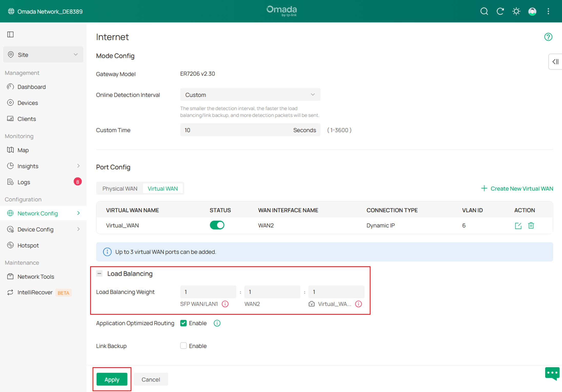The image size is (562, 392).
Task: Enable Link Backup
Action: [x=183, y=346]
